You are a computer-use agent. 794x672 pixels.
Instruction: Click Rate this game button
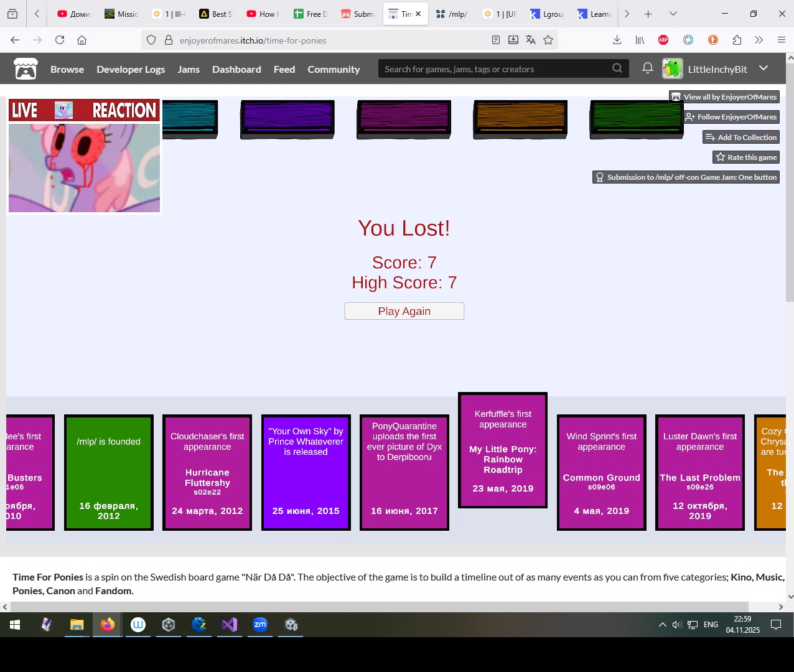point(746,157)
